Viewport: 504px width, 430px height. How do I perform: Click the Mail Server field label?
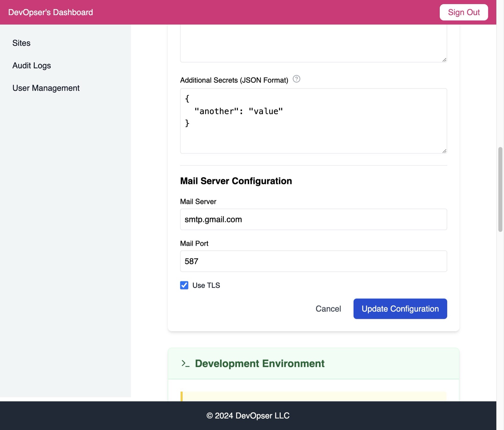tap(198, 201)
